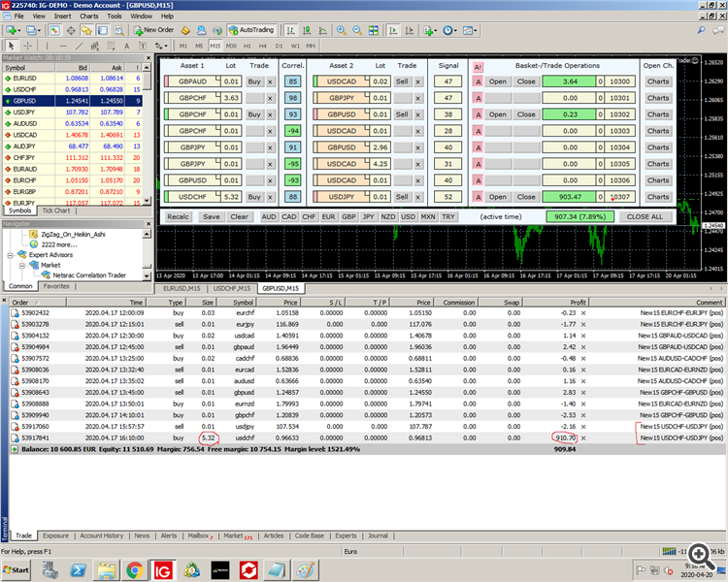
Task: Open the new chart dropdown arrow
Action: [18, 30]
